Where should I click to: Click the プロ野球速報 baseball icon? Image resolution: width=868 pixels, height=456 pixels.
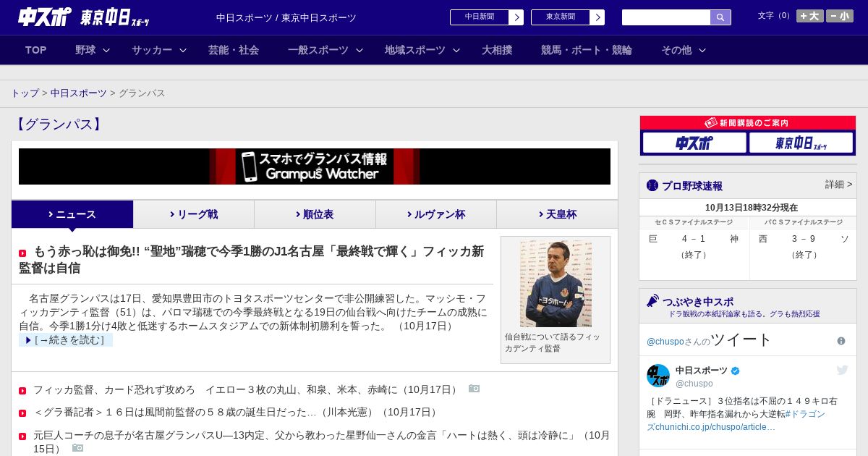652,185
